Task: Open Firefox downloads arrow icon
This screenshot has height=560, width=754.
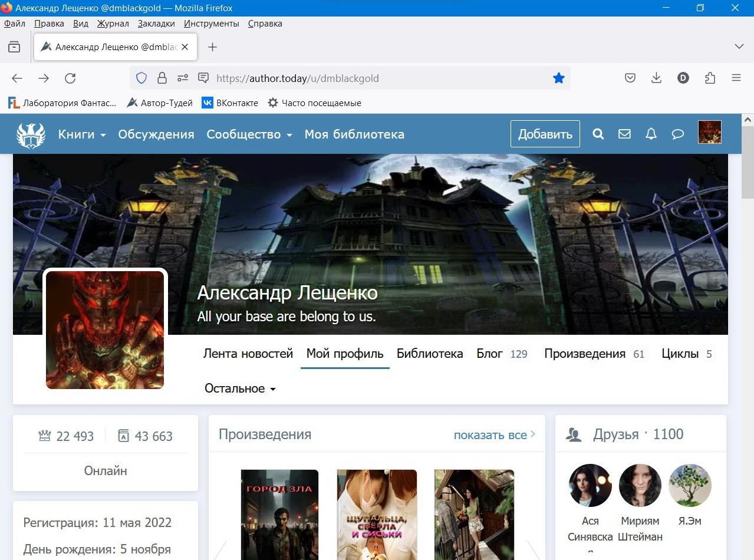Action: (x=656, y=78)
